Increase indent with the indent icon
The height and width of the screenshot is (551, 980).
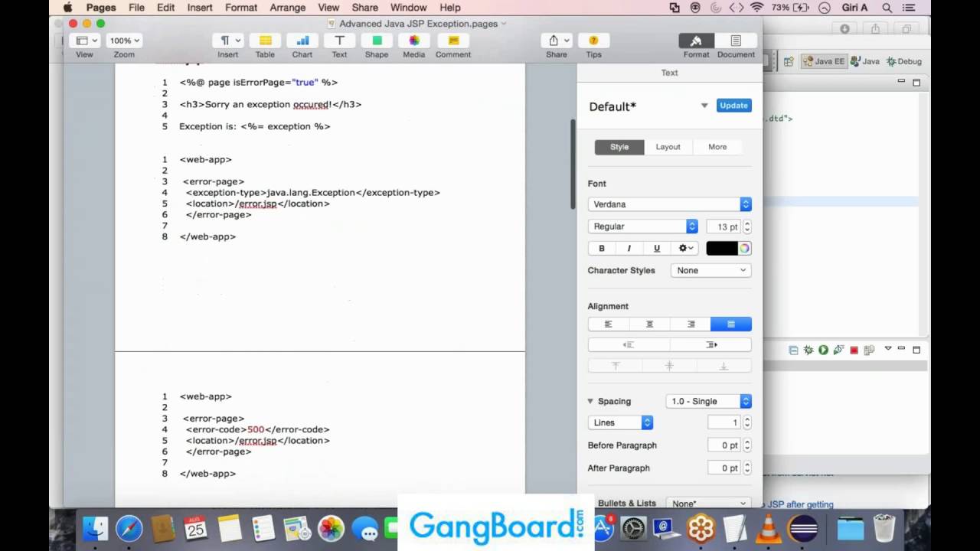[x=710, y=345]
